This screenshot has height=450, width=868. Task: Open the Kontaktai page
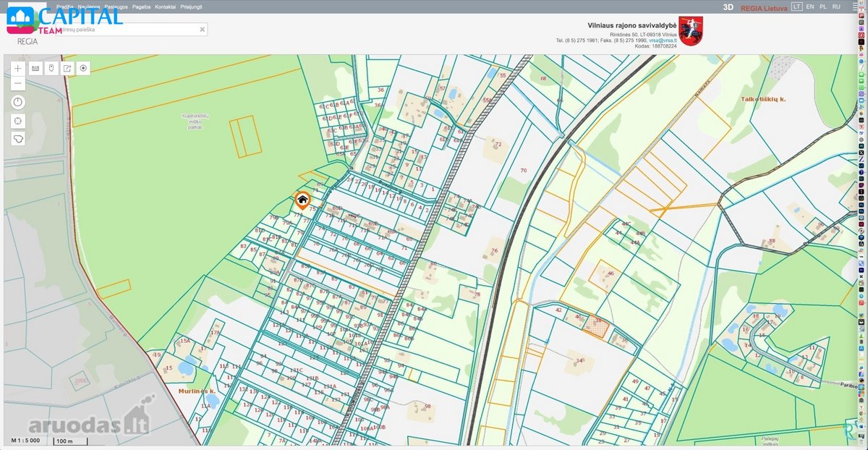tap(166, 6)
